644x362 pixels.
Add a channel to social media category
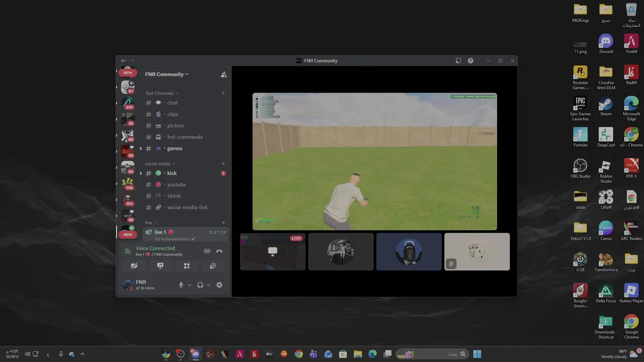point(223,163)
